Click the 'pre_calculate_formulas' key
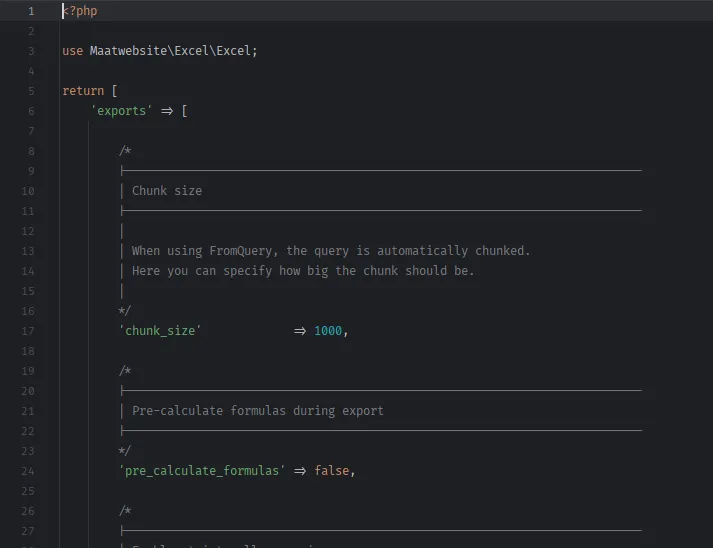 [202, 471]
